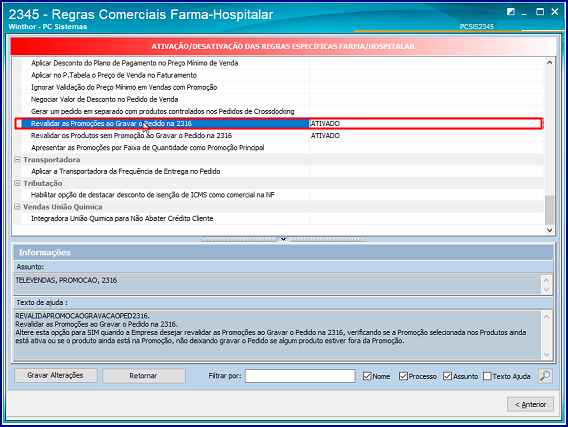568x427 pixels.
Task: Collapse the Informações panel with splitter arrow
Action: pyautogui.click(x=283, y=239)
